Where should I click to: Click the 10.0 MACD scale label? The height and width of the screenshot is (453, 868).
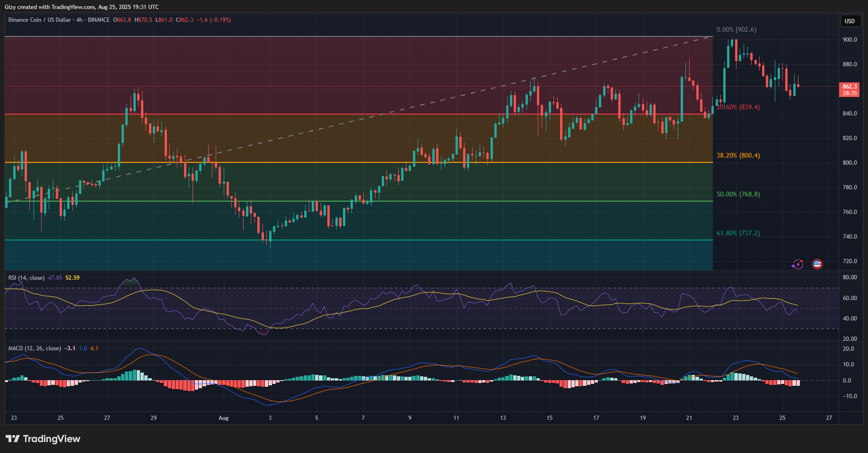tap(849, 364)
